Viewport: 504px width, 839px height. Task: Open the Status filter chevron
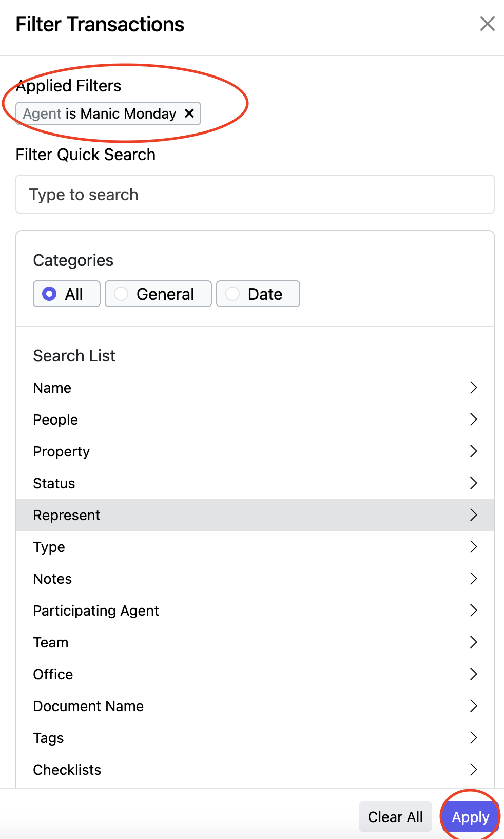[x=473, y=483]
